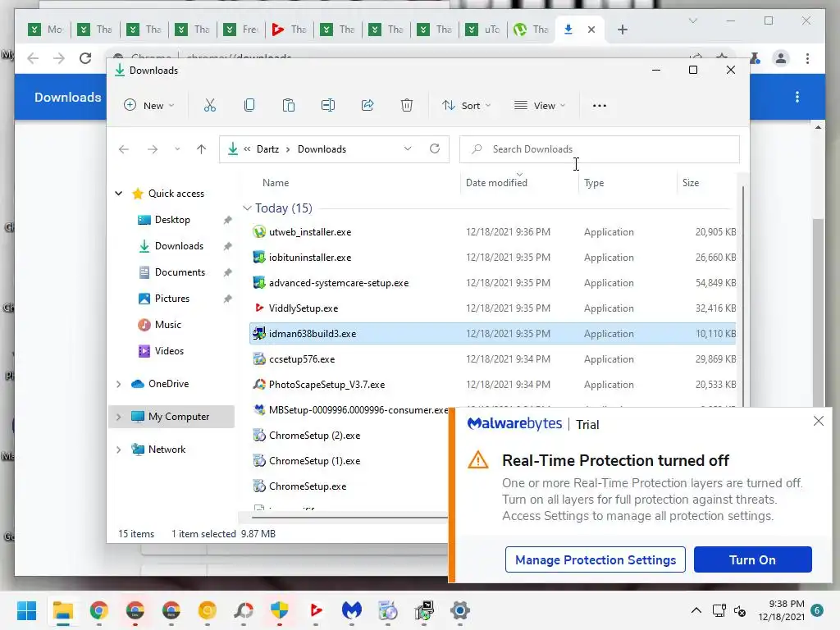840x630 pixels.
Task: Switch to the Mo Chrome tab
Action: (46, 30)
